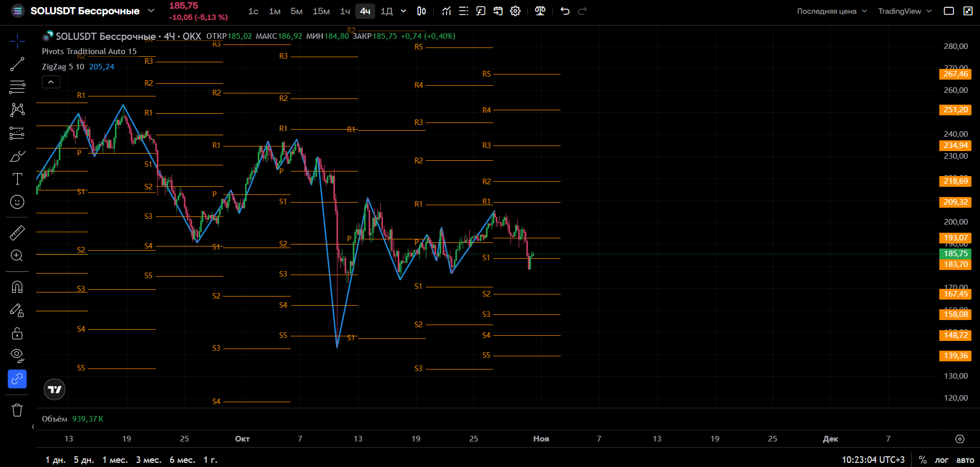This screenshot has width=980, height=467.
Task: Toggle magnet mode for drawings
Action: click(17, 287)
